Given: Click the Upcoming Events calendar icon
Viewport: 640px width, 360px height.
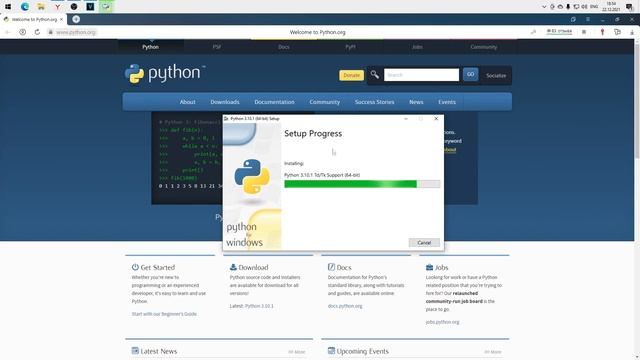Looking at the screenshot, I should 331,351.
